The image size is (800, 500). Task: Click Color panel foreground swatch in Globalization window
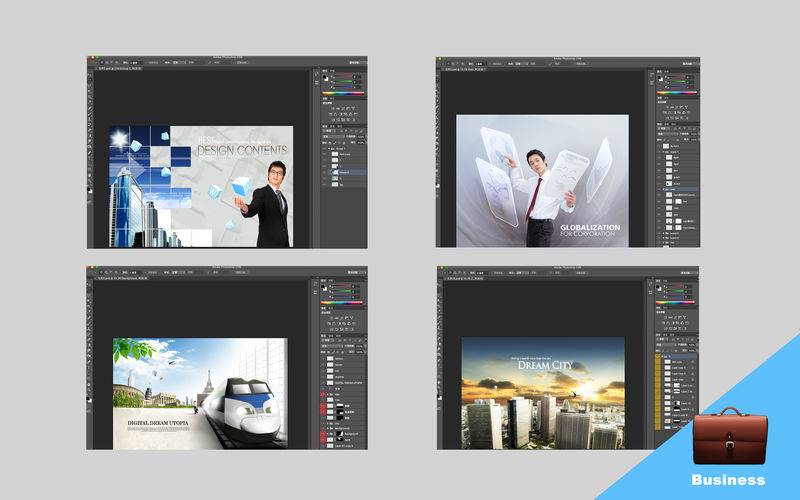point(660,78)
